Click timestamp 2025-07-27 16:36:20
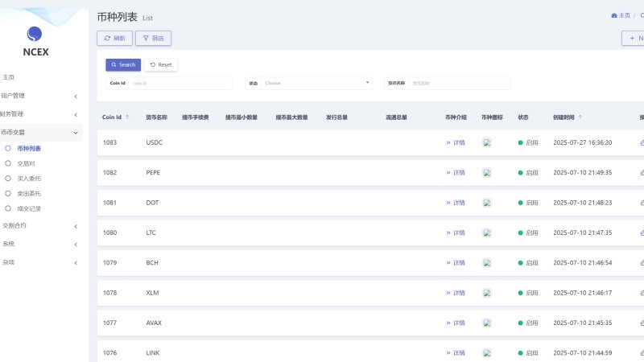The width and height of the screenshot is (644, 362). point(582,142)
